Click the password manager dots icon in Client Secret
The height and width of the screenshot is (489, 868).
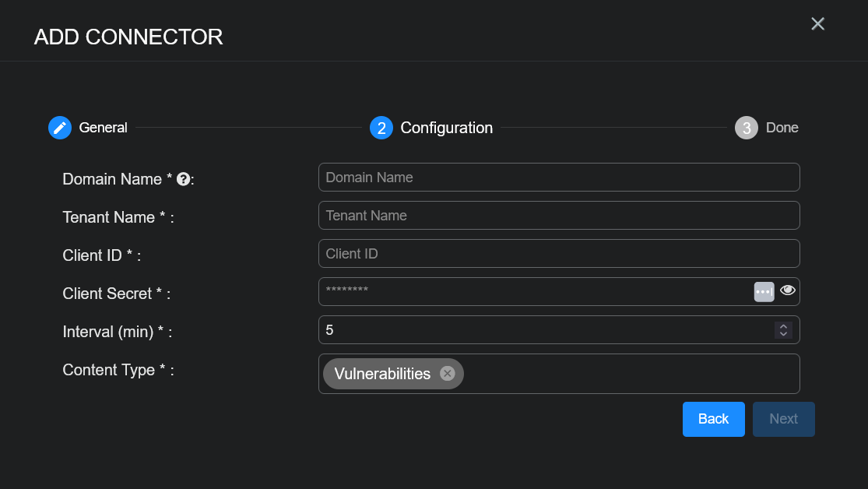pos(764,291)
